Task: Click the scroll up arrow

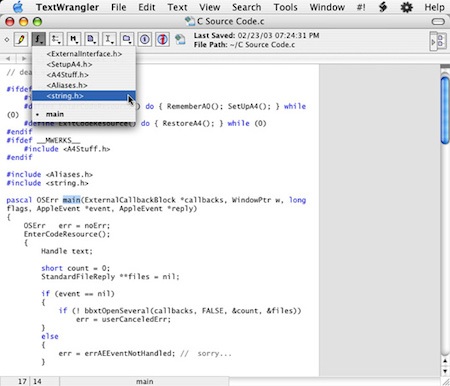Action: click(x=445, y=361)
